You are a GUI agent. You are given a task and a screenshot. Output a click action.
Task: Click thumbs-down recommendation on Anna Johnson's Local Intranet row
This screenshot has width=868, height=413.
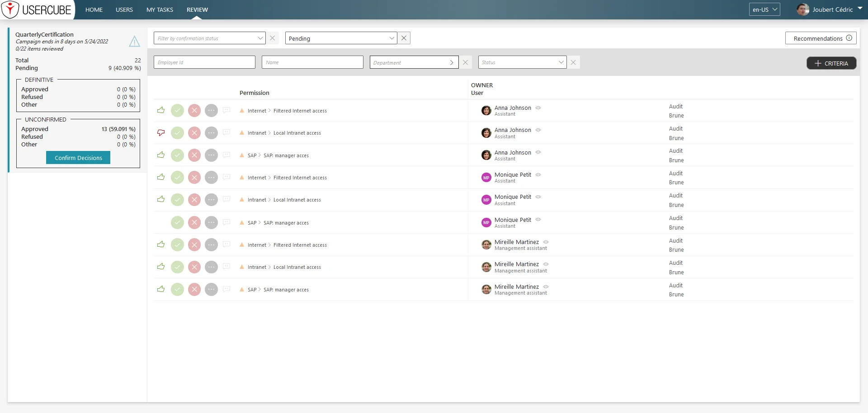(161, 133)
